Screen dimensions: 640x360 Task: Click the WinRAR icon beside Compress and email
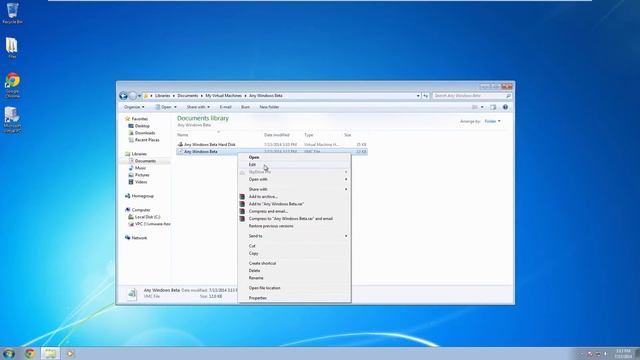tap(242, 211)
